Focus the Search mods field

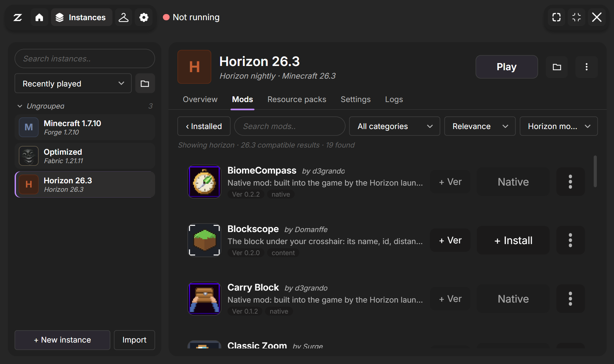coord(289,126)
